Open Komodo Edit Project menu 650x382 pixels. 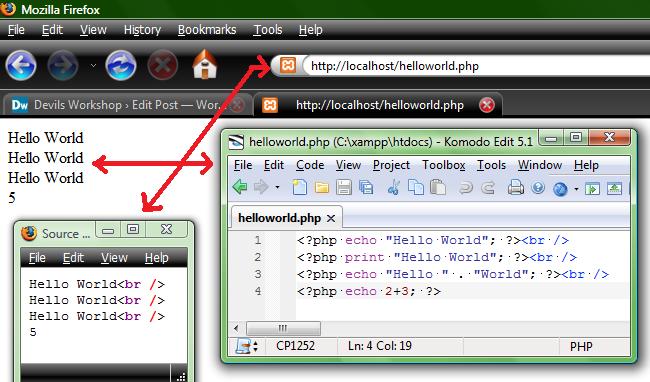pos(391,165)
